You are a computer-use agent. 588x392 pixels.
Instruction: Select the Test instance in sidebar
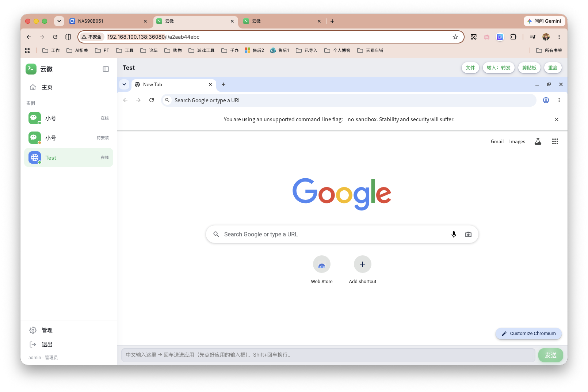click(69, 157)
